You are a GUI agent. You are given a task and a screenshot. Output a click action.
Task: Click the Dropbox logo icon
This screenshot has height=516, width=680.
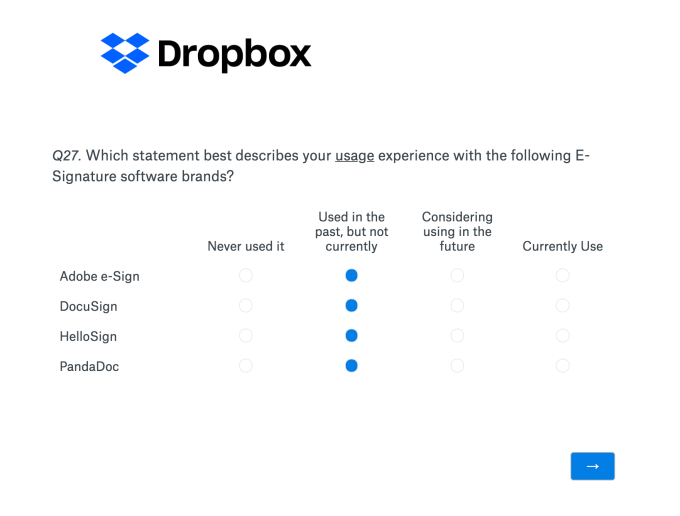tap(125, 53)
